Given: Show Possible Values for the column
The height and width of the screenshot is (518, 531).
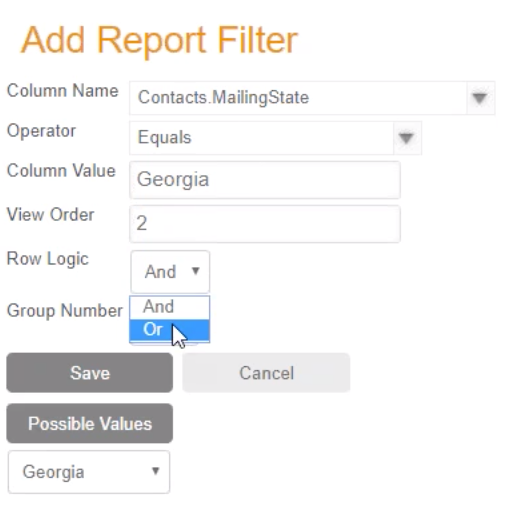Looking at the screenshot, I should tap(90, 423).
